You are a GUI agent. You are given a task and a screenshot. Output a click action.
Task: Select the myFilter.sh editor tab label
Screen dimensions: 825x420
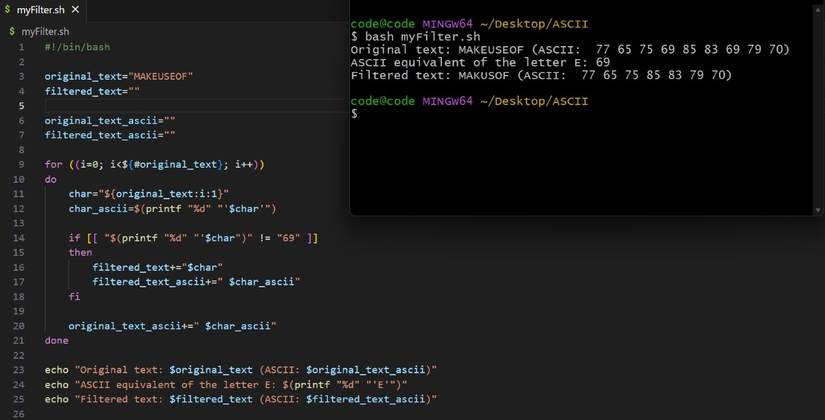[x=40, y=10]
